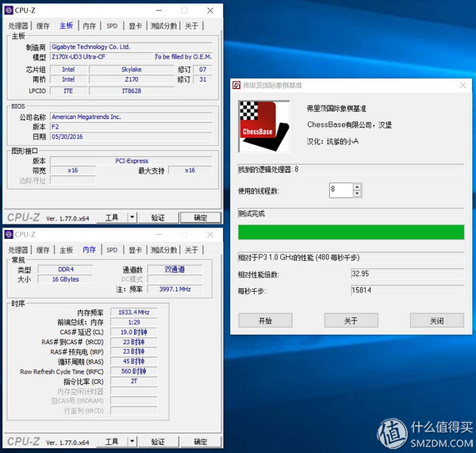Click 确定 button in bottom CPU-Z window

(x=201, y=442)
